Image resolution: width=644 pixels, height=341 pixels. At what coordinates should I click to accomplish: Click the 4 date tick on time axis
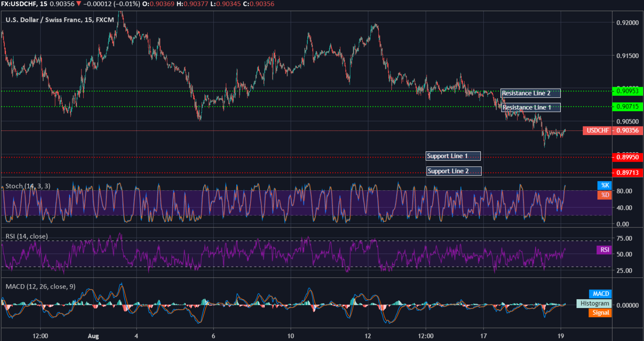[x=136, y=336]
